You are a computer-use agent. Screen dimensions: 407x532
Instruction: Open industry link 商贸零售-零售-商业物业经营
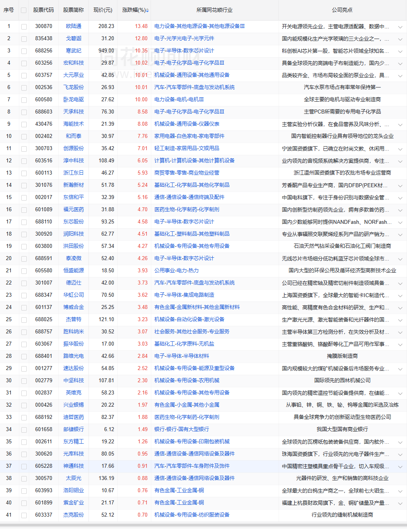pos(187,173)
